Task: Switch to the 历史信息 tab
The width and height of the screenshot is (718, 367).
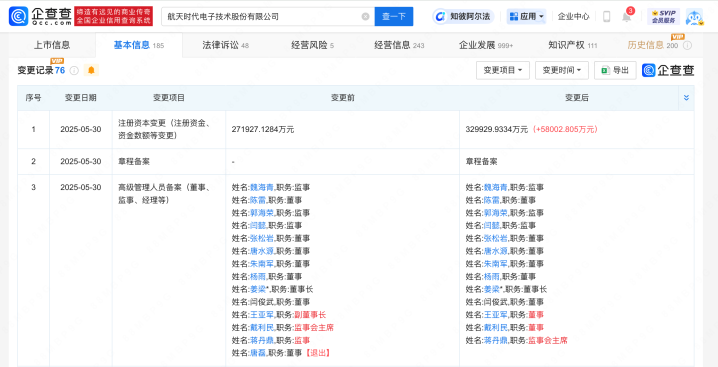Action: pyautogui.click(x=653, y=45)
